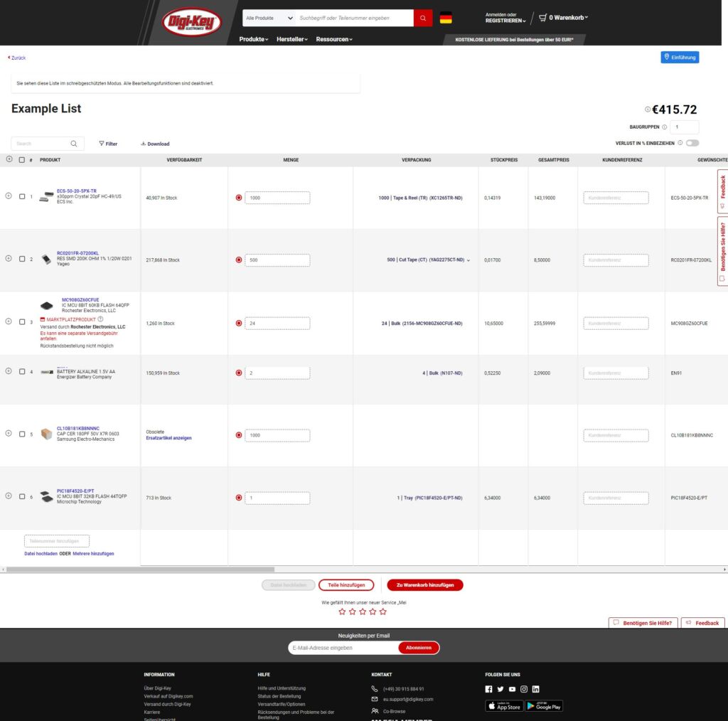Open the shopping cart Warenkorb icon
The image size is (728, 721).
[543, 18]
